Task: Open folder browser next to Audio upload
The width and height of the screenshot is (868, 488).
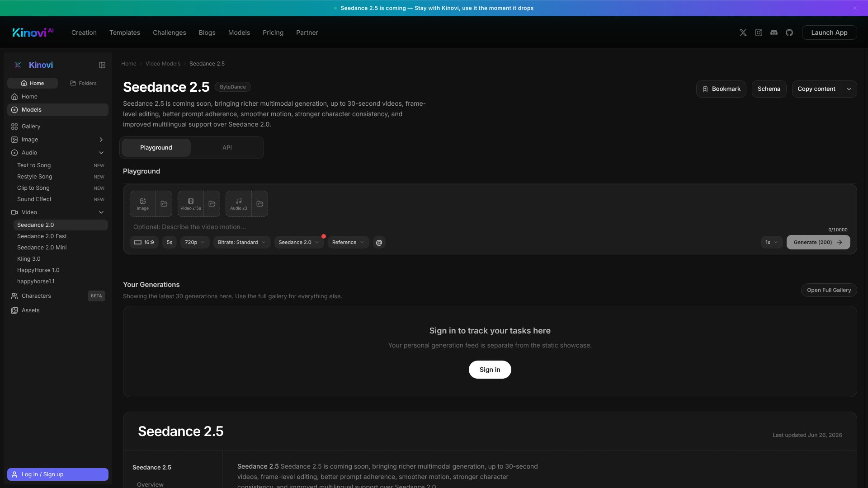Action: [x=260, y=204]
